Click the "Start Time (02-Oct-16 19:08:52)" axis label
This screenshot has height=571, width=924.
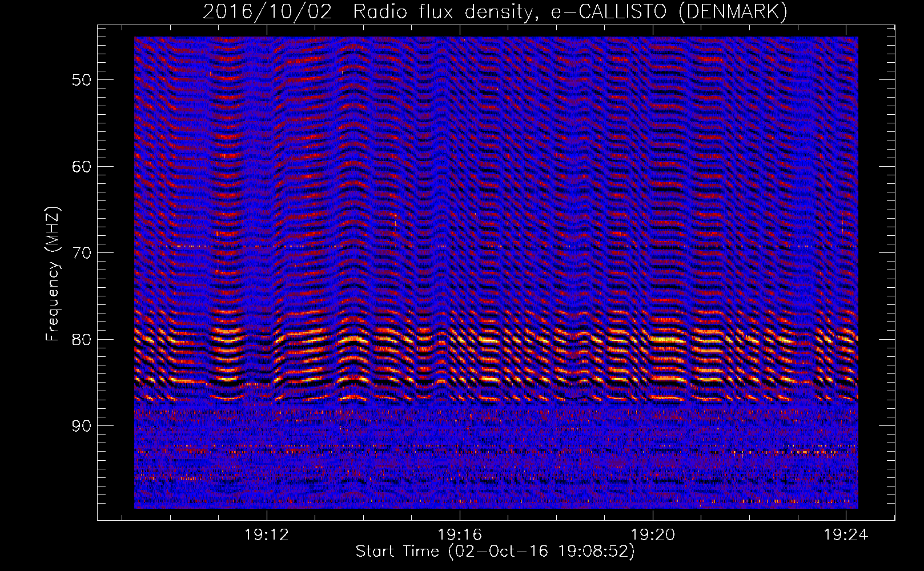coord(495,552)
